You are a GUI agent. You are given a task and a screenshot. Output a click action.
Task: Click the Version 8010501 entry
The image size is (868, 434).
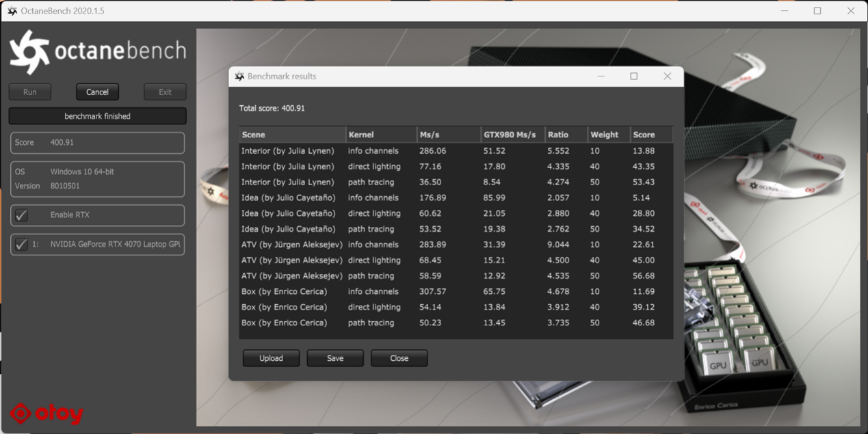point(47,186)
